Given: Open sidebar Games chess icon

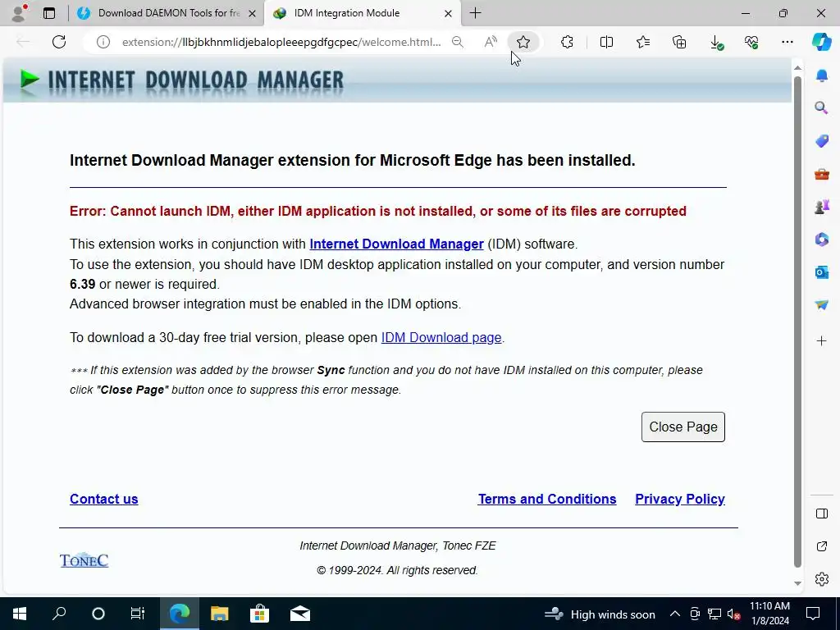Looking at the screenshot, I should [x=822, y=206].
